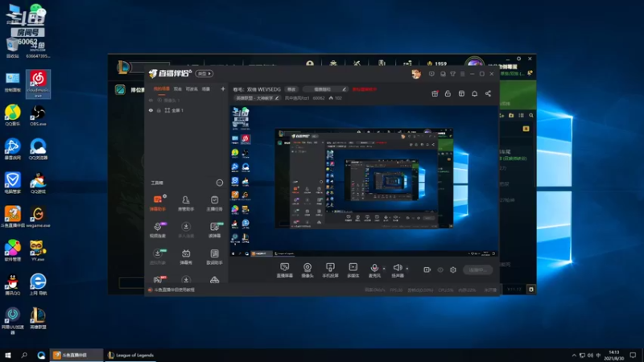This screenshot has height=362, width=644.
Task: Open OBS.exe desktop shortcut
Action: click(x=38, y=115)
